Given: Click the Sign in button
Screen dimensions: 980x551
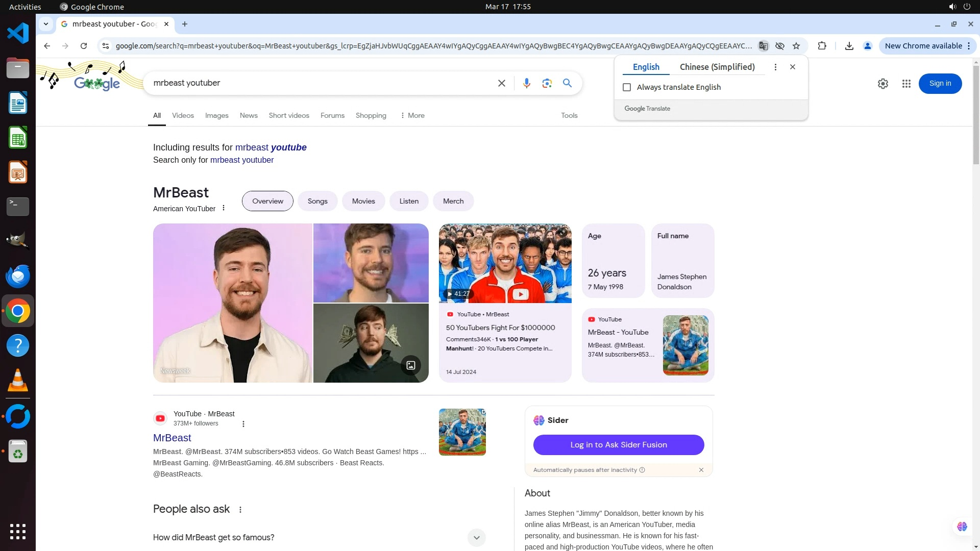Looking at the screenshot, I should (x=940, y=84).
